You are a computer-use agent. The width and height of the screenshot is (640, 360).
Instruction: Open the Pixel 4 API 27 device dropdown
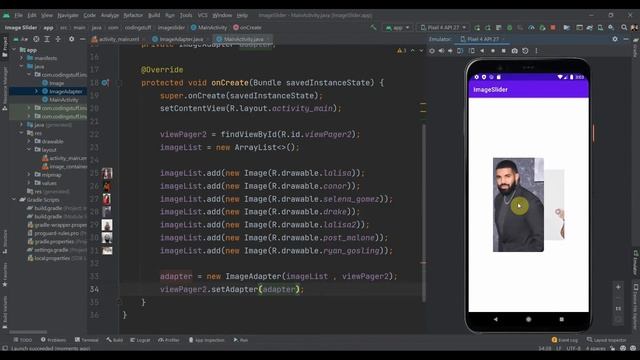[443, 27]
